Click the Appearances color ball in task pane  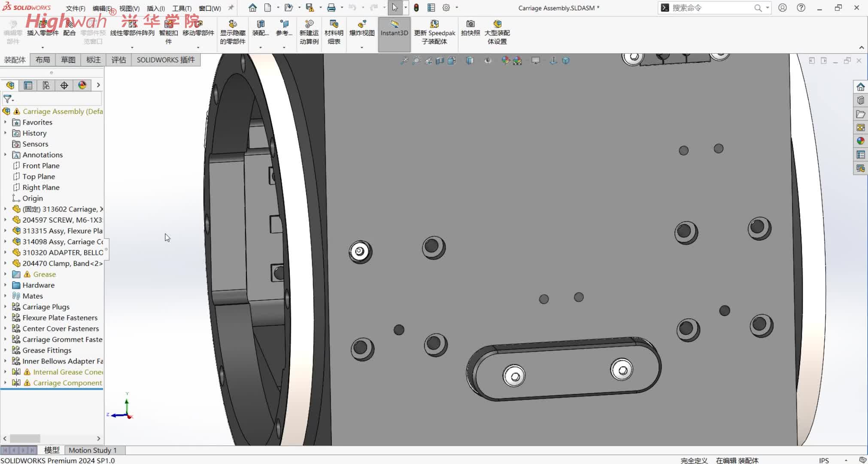pyautogui.click(x=860, y=141)
